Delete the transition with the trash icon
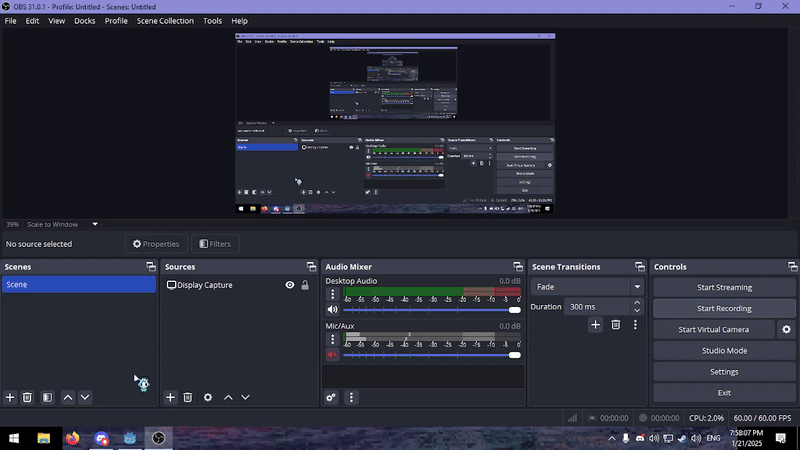Image resolution: width=800 pixels, height=450 pixels. (x=616, y=325)
